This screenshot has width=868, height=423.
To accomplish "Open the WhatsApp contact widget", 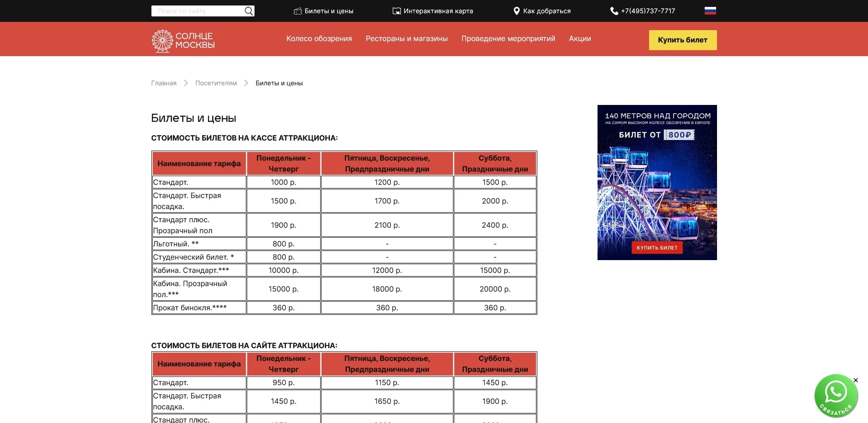I will (836, 395).
